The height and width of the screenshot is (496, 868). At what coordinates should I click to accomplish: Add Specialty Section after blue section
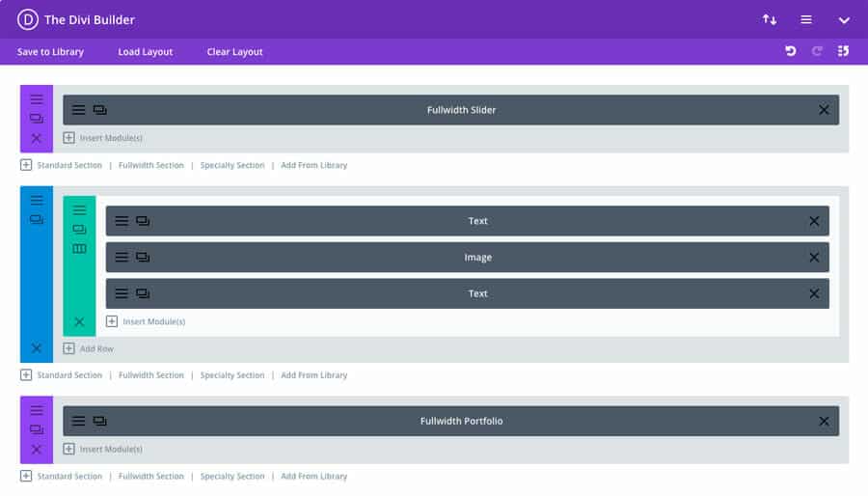click(231, 374)
